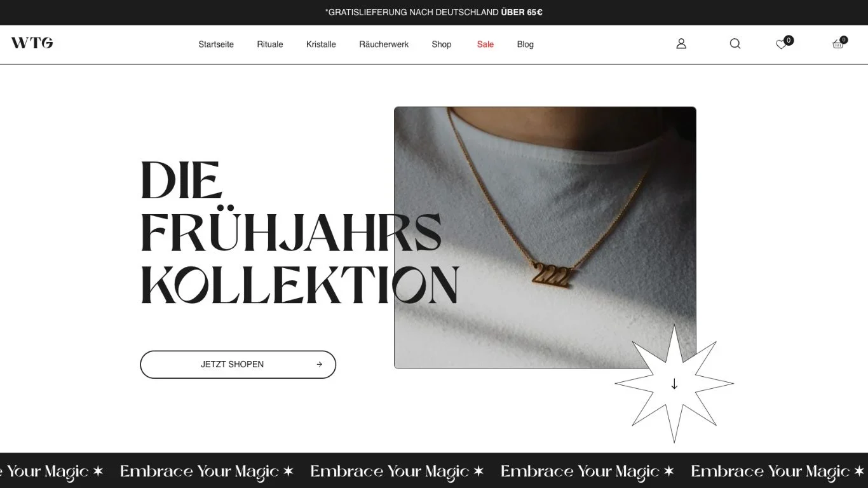Click the Gratislieferung nach Deutschland banner
868x488 pixels.
click(434, 12)
